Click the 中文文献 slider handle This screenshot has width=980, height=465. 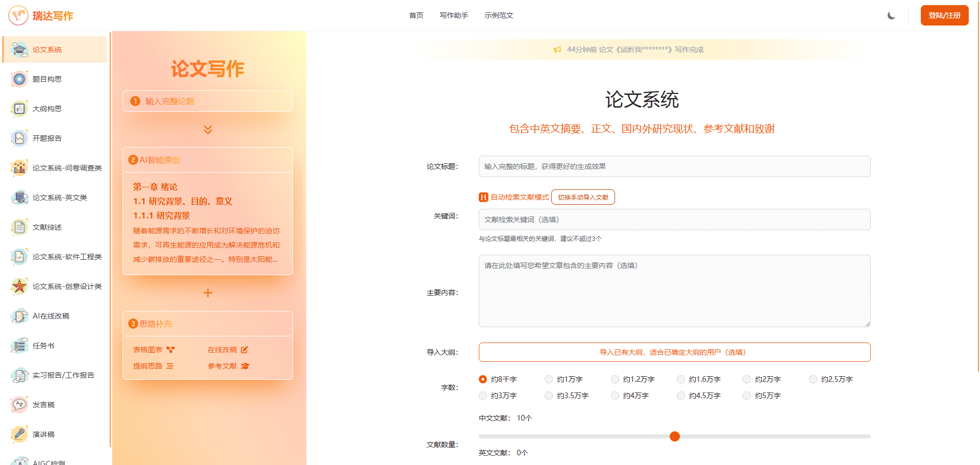[674, 436]
